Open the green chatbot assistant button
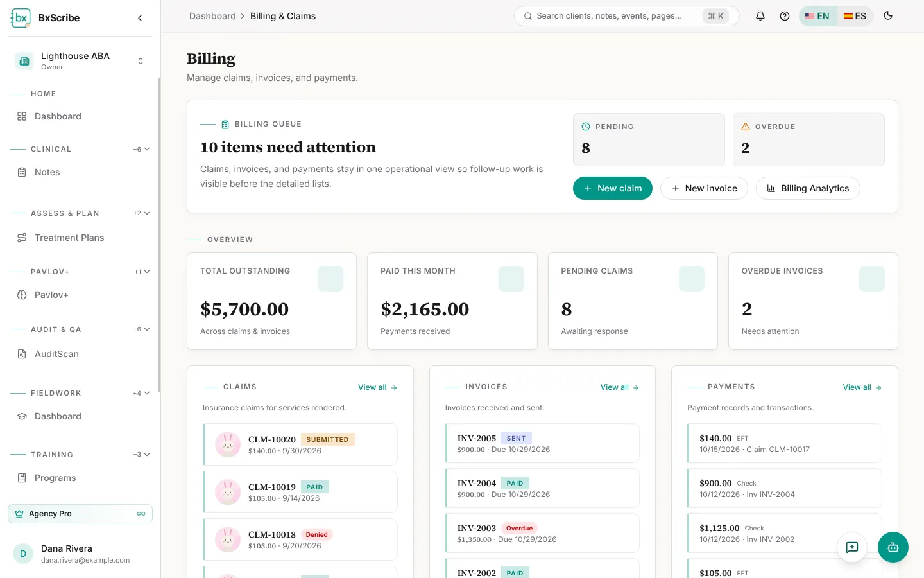Image resolution: width=924 pixels, height=578 pixels. pyautogui.click(x=893, y=547)
